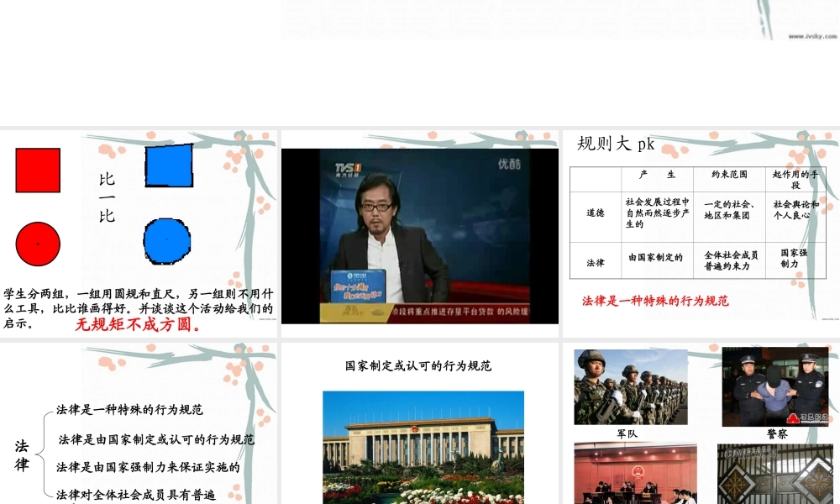The image size is (840, 504).
Task: Click the cell '全体社会成员普遍约束力'
Action: point(731,260)
